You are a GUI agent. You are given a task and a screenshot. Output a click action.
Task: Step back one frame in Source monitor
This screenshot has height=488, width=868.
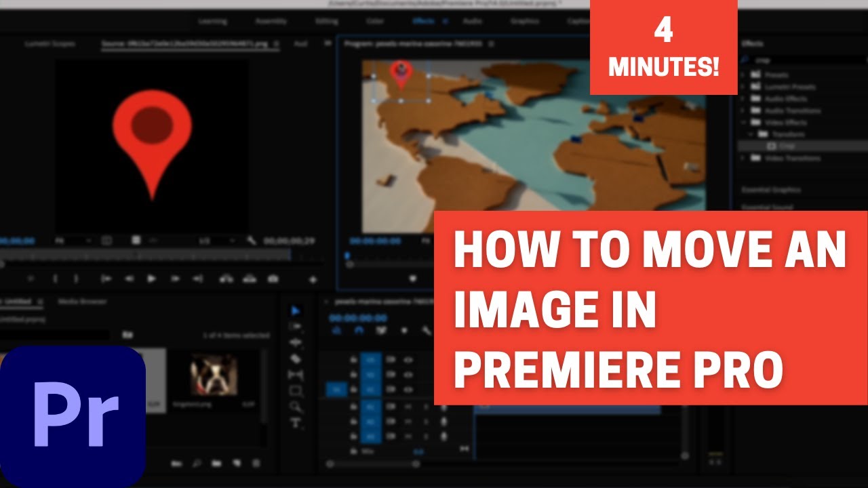129,279
